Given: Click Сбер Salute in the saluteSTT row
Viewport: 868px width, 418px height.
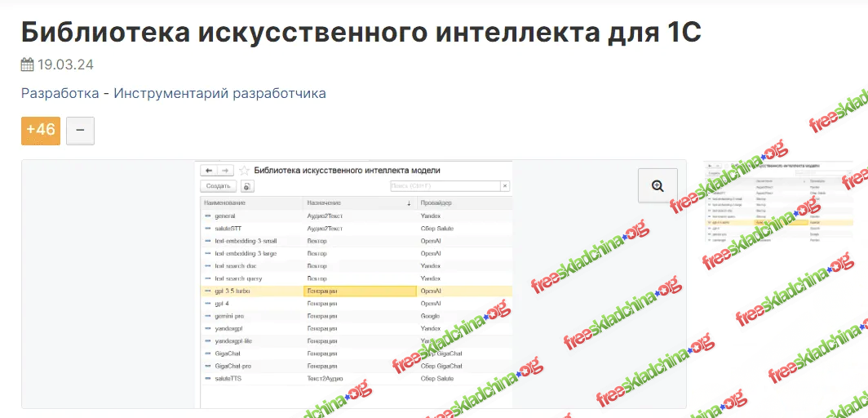Looking at the screenshot, I should [x=436, y=228].
